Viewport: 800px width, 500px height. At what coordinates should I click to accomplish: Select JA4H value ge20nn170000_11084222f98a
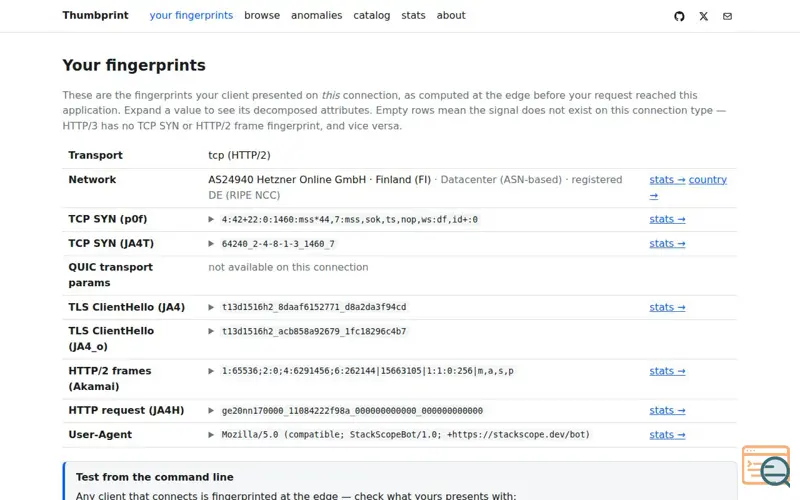(x=352, y=411)
